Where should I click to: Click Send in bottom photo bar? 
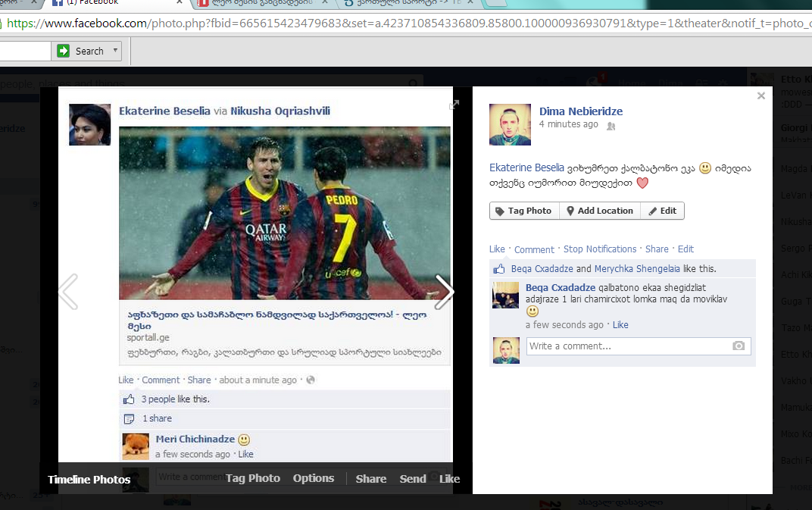(413, 479)
